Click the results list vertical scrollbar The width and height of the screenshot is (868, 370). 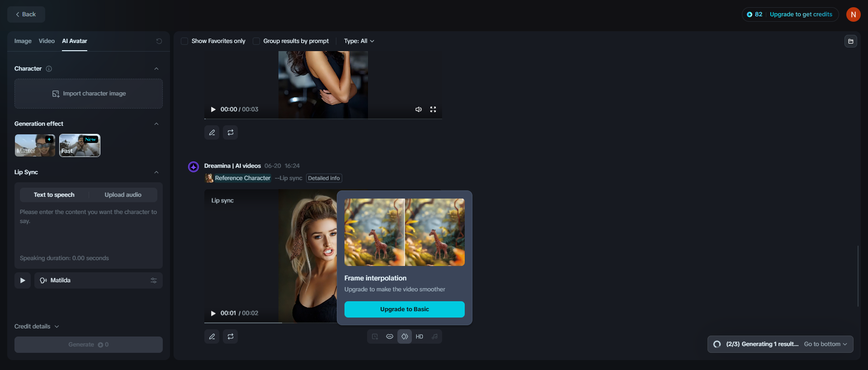pyautogui.click(x=858, y=276)
